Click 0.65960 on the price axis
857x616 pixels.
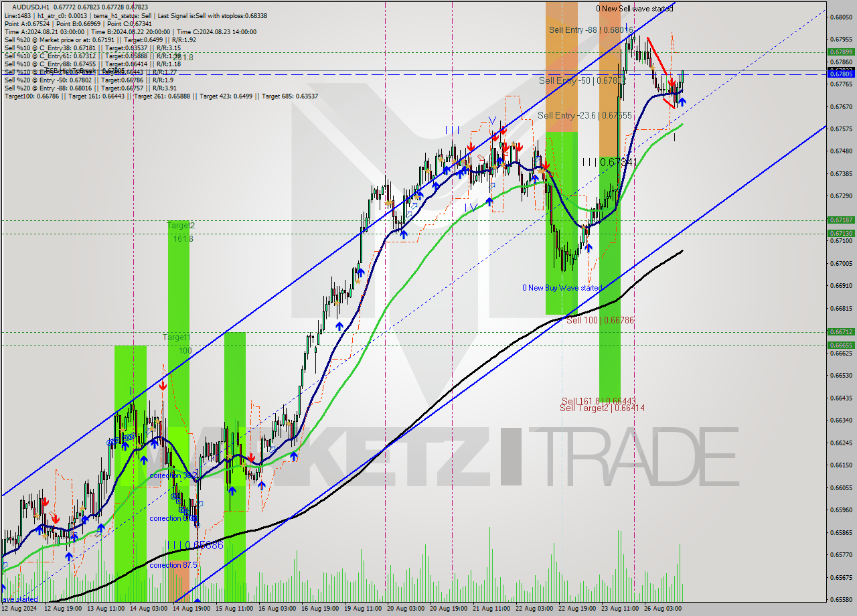[841, 510]
